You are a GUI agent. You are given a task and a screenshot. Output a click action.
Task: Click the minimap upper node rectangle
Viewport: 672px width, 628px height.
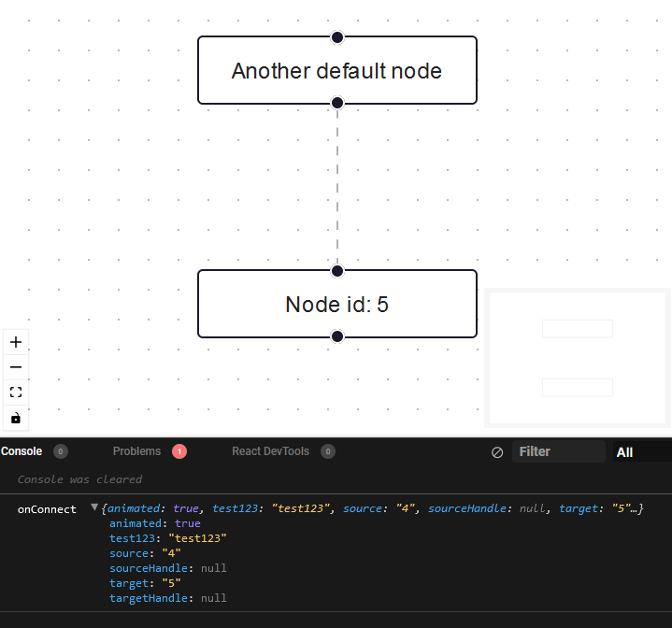(578, 329)
